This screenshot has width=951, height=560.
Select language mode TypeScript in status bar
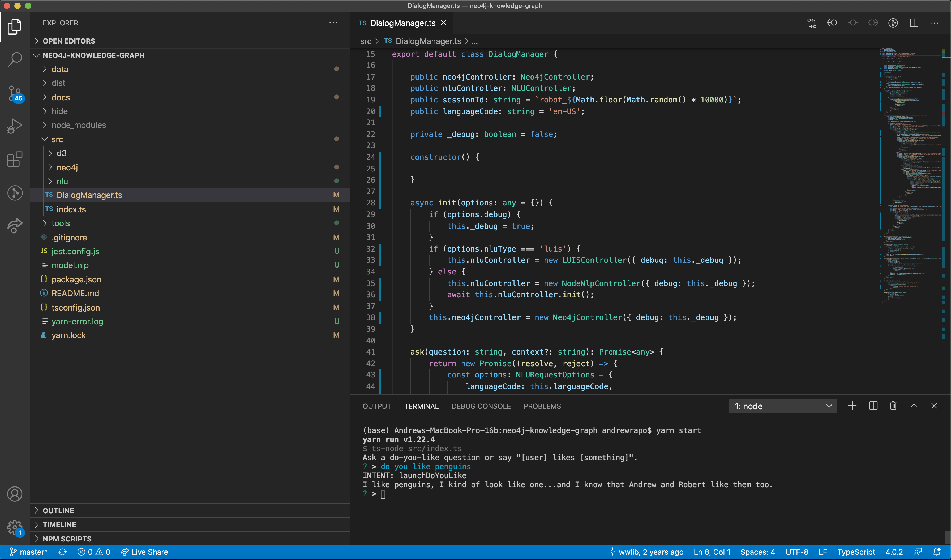point(856,552)
